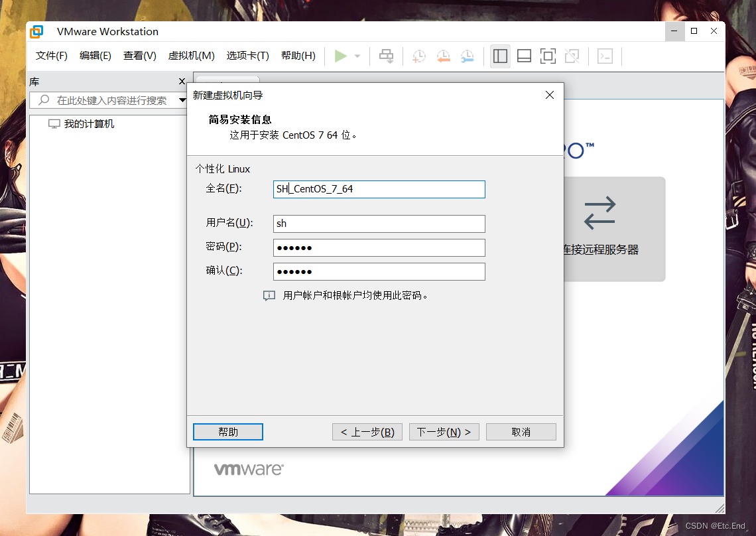Click the monitor icon next to My Computer
The width and height of the screenshot is (756, 536).
coord(54,124)
